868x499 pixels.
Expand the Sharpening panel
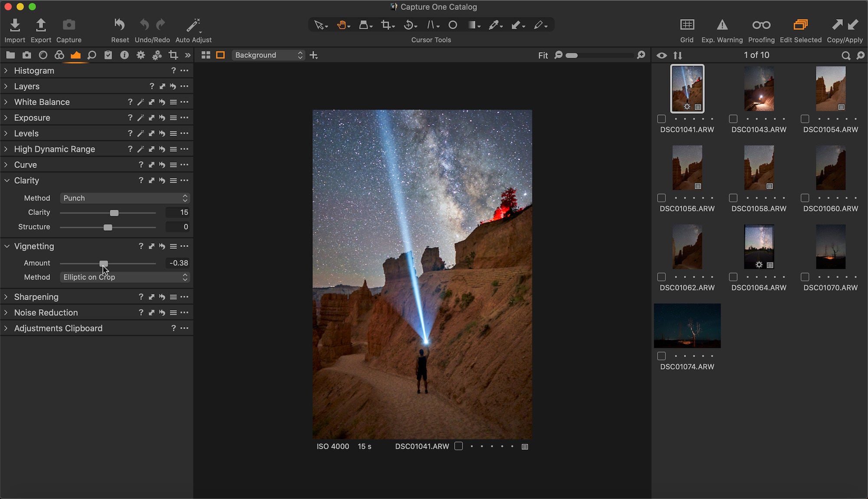6,297
